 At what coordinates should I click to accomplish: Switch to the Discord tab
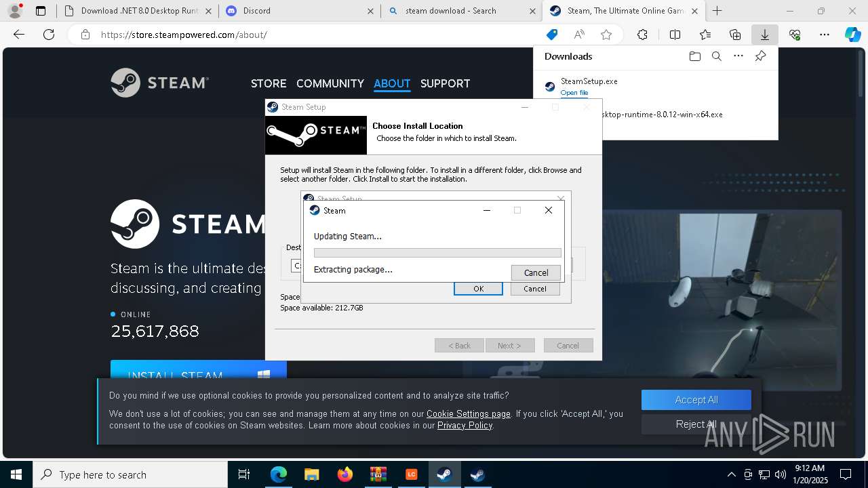point(299,11)
